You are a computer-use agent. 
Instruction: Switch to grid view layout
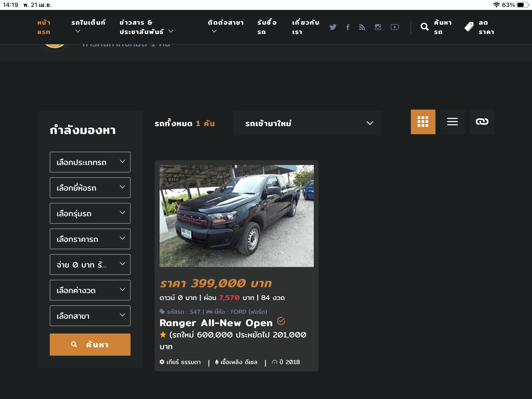point(423,122)
